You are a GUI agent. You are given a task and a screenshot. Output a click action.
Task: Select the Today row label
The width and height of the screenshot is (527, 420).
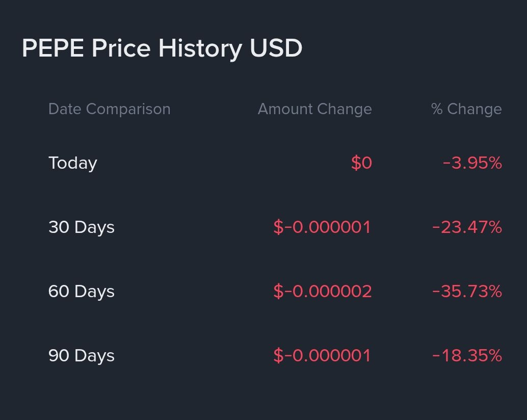[72, 163]
